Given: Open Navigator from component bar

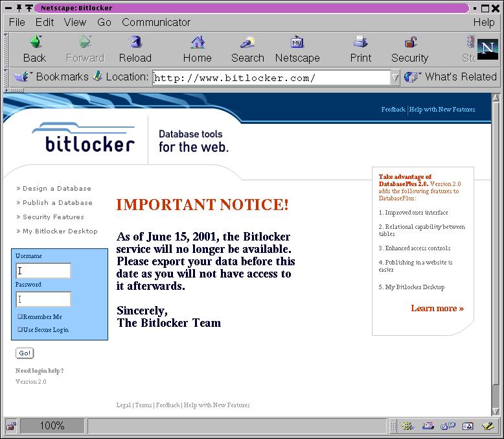Looking at the screenshot, I should 407,426.
